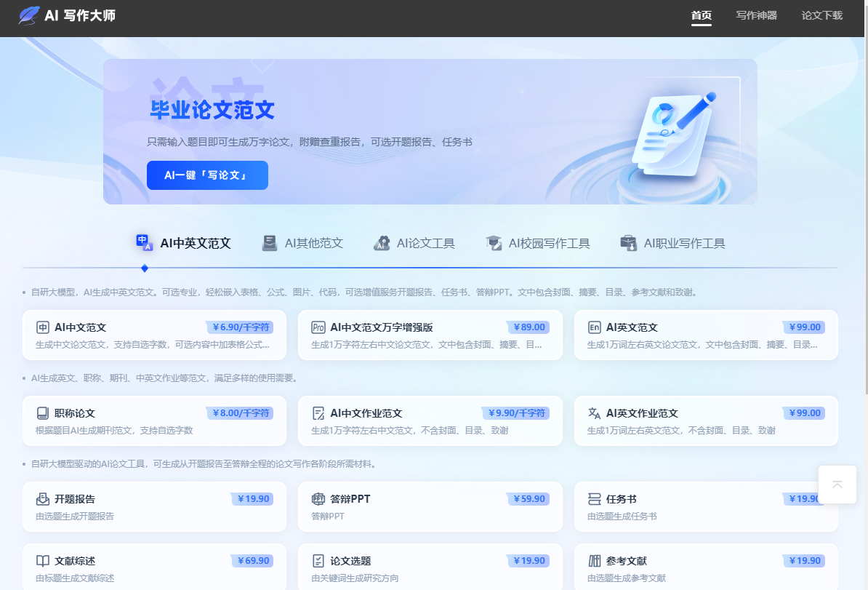Click the AI职业写作工具 briefcase icon
The width and height of the screenshot is (868, 590).
tap(628, 243)
